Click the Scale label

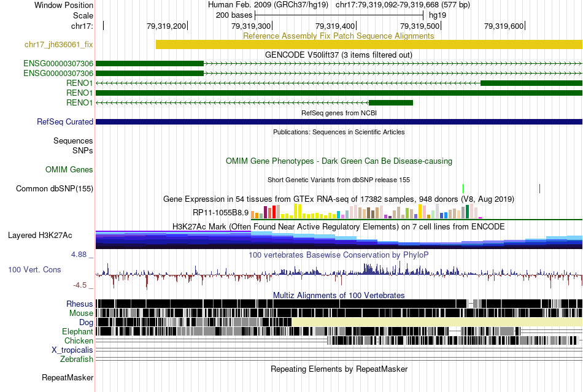tap(83, 15)
